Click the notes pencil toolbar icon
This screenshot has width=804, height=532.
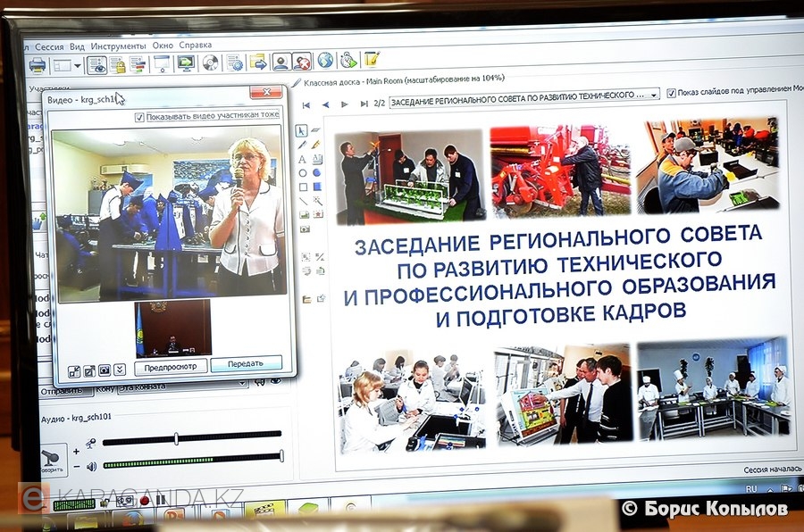click(372, 60)
